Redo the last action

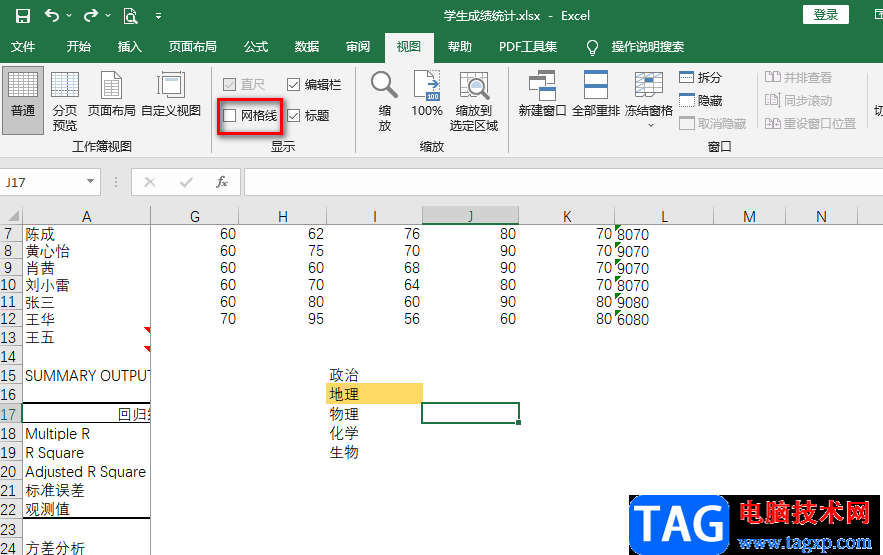[x=91, y=16]
